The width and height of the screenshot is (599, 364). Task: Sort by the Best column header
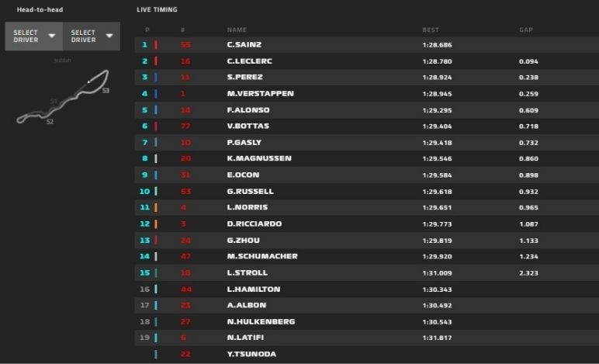point(431,29)
